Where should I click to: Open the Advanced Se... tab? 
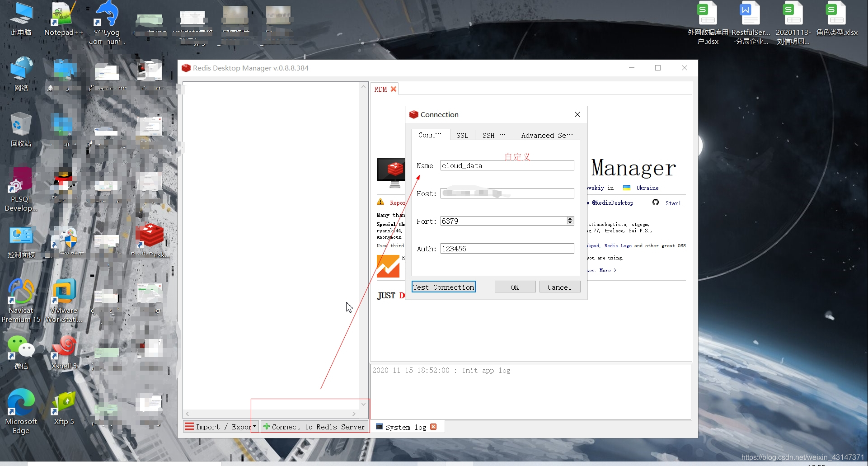547,135
